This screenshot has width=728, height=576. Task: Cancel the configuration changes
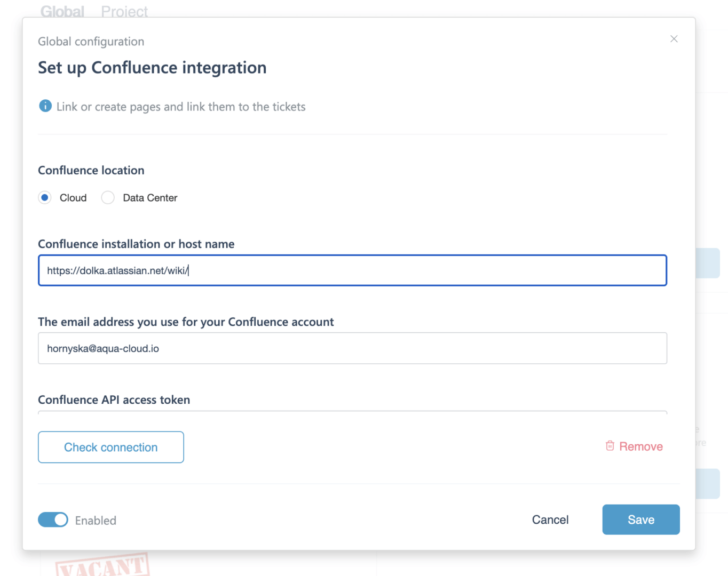[x=550, y=519]
